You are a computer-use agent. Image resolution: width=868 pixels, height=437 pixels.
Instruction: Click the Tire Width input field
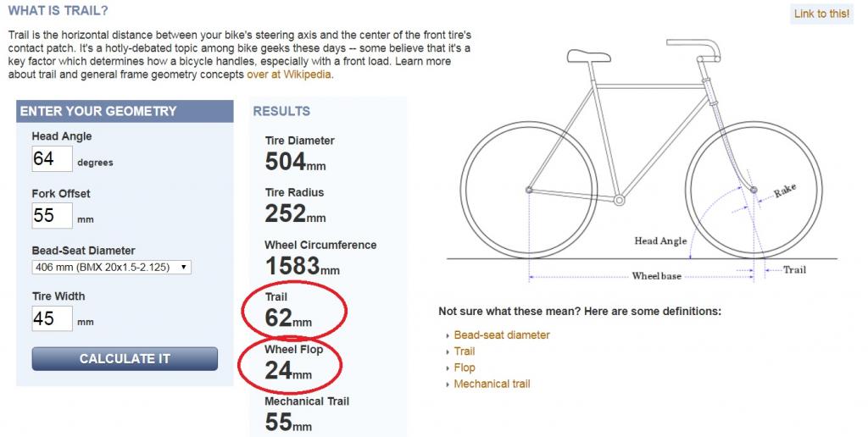(52, 318)
